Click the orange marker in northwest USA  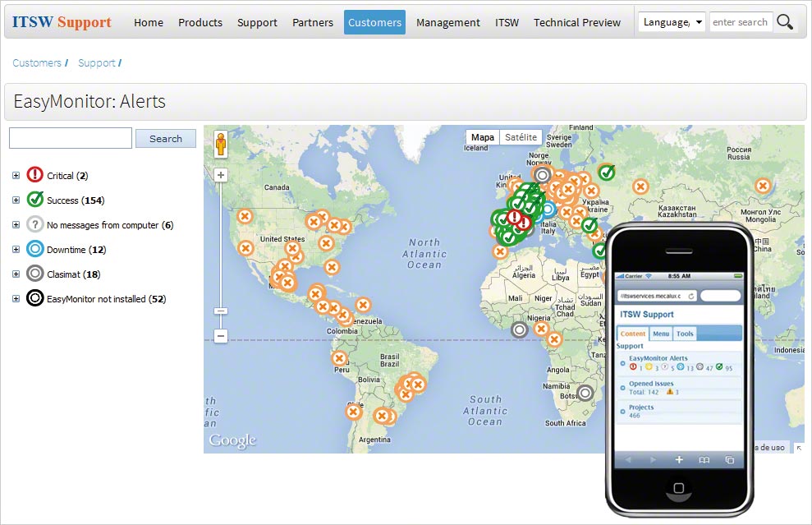pos(245,216)
